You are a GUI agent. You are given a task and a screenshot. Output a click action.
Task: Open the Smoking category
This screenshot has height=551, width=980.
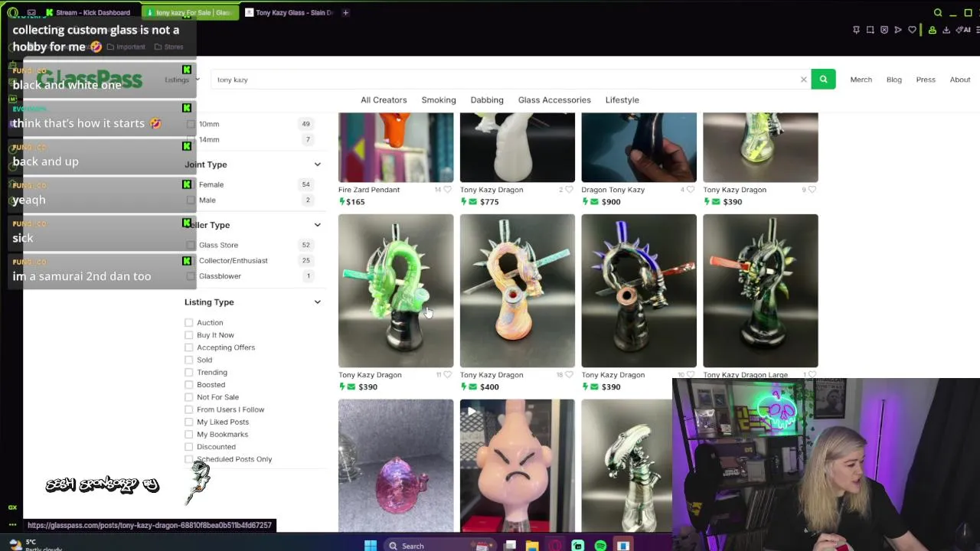coord(439,100)
